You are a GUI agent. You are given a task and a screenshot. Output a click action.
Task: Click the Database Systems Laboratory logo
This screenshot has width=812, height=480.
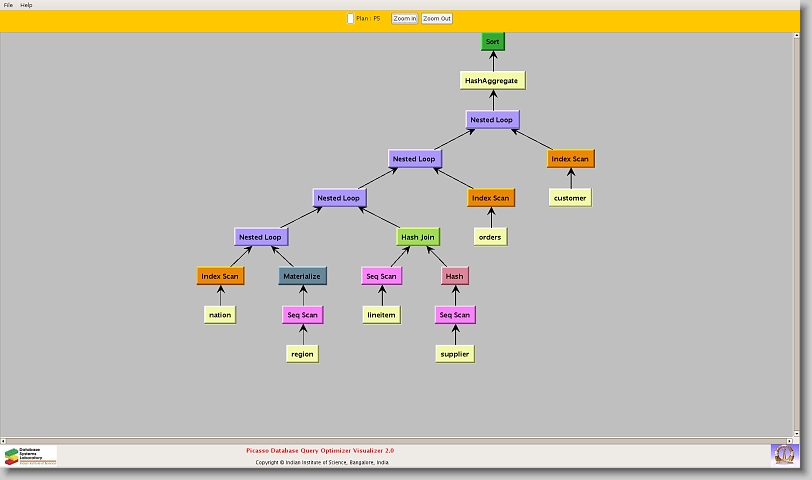31,456
